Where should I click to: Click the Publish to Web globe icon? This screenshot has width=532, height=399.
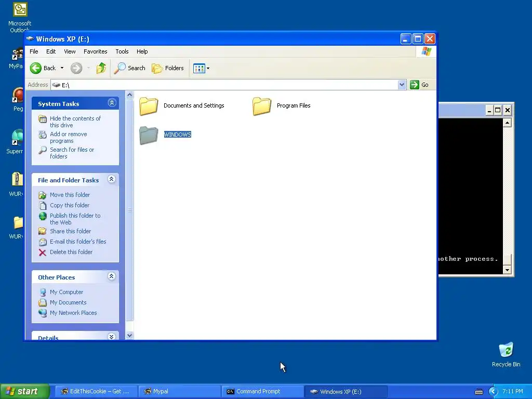click(43, 216)
